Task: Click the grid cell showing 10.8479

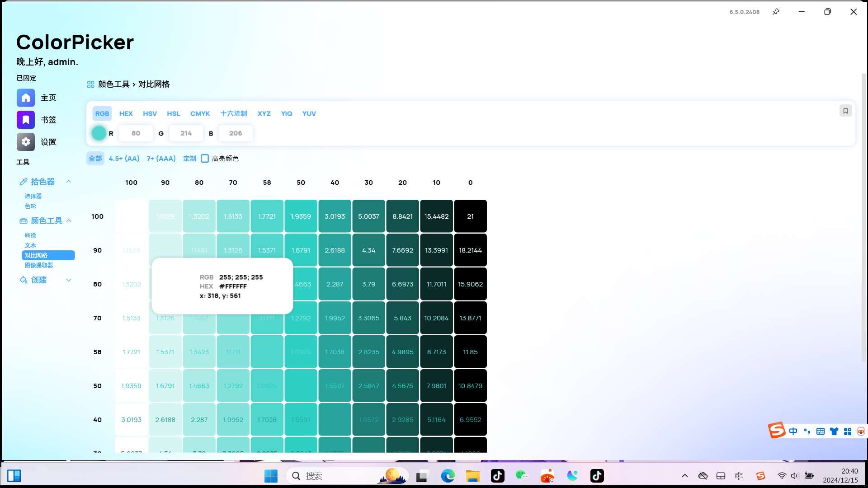Action: coord(471,386)
